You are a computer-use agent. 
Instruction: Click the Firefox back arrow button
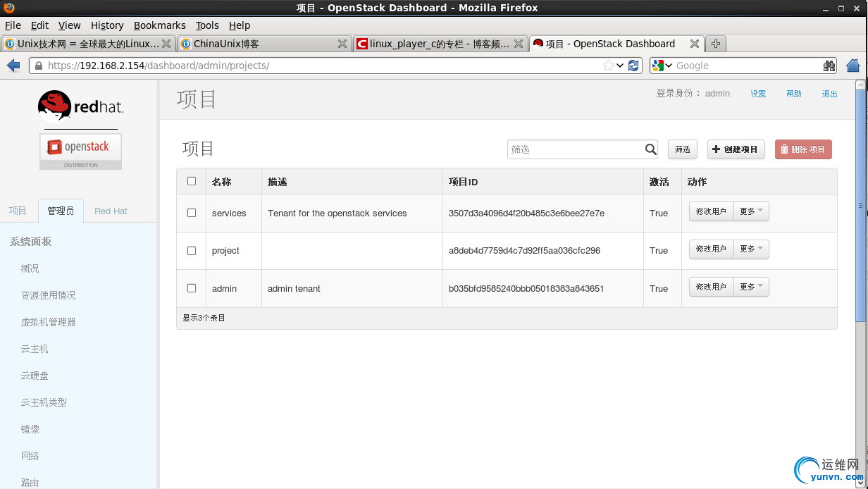click(13, 66)
